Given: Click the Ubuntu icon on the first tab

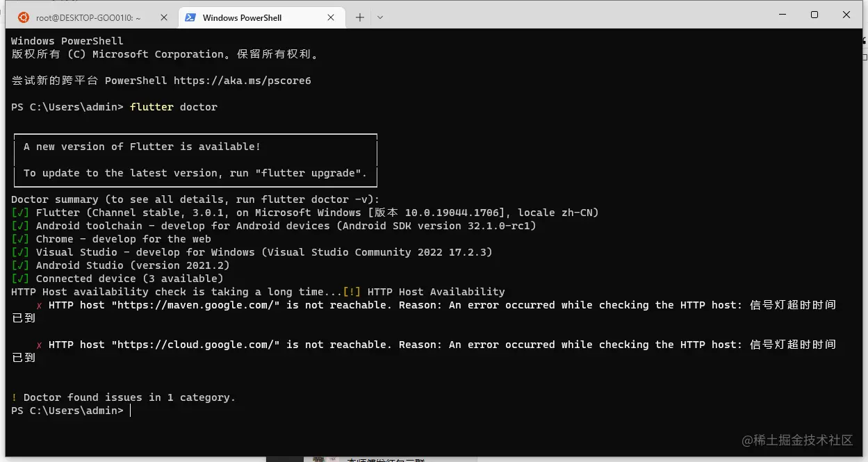Looking at the screenshot, I should (x=23, y=17).
